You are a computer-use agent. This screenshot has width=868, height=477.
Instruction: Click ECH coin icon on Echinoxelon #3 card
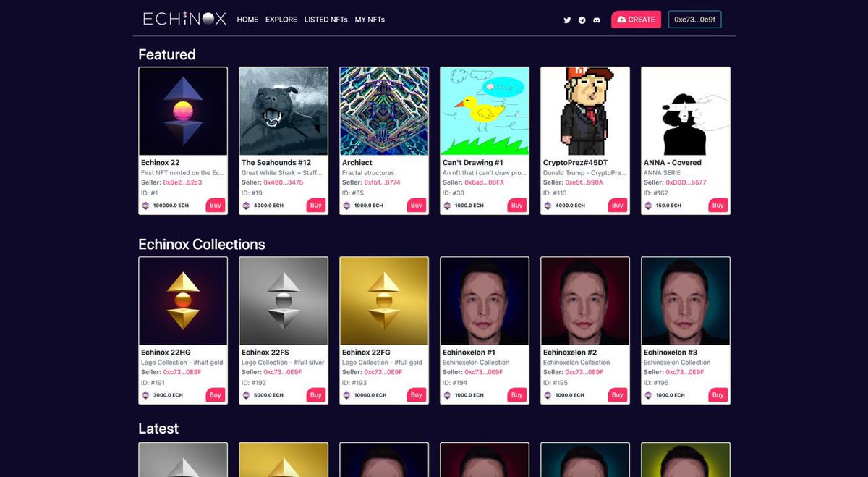point(648,395)
